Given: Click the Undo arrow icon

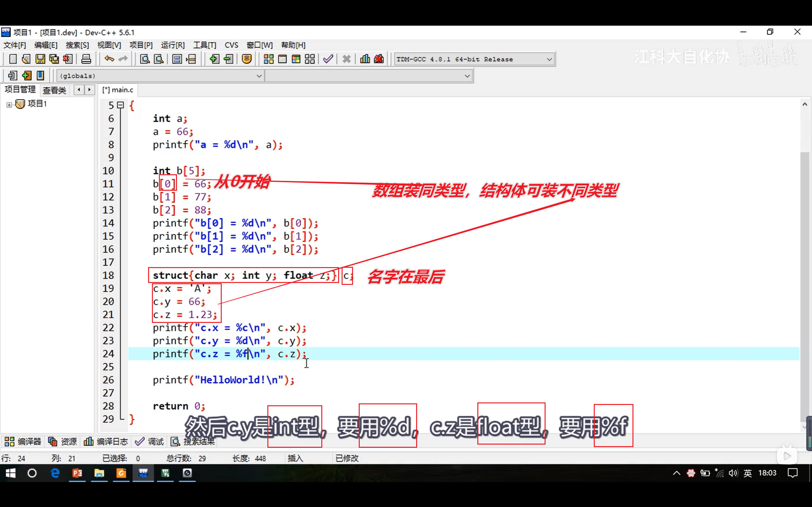Looking at the screenshot, I should (x=109, y=59).
